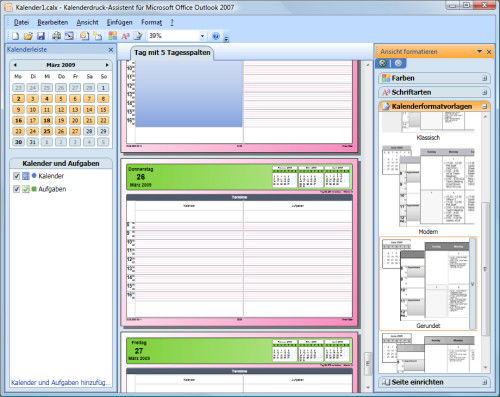Expand the Schriftarten section

484,92
